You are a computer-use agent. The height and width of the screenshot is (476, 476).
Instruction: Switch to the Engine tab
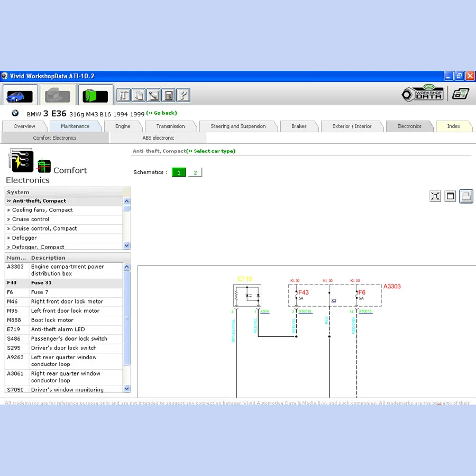click(123, 126)
